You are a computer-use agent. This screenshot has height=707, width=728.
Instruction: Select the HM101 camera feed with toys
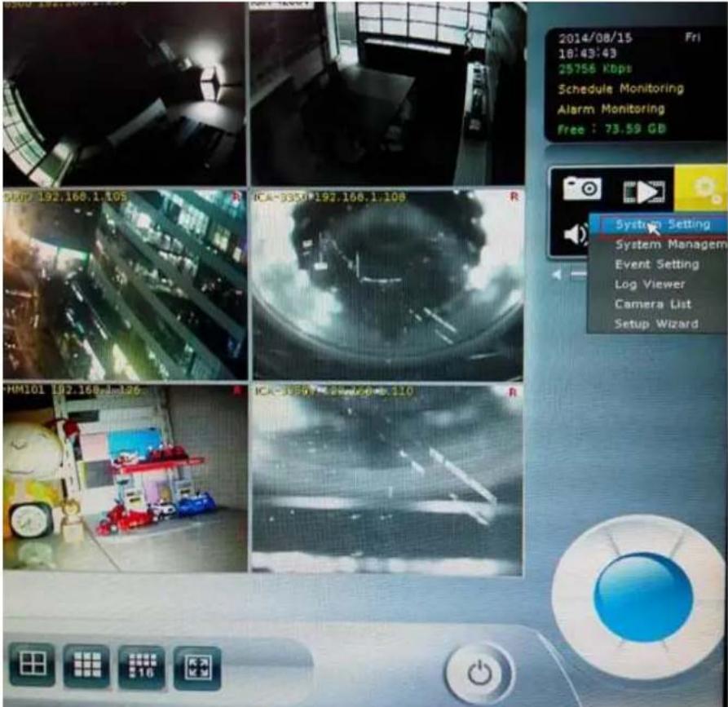pyautogui.click(x=125, y=479)
